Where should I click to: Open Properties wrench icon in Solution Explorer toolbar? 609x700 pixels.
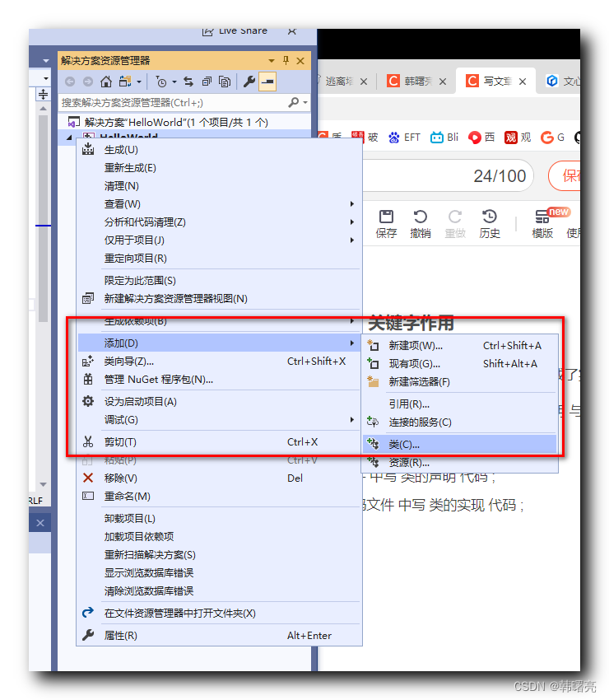click(x=249, y=82)
